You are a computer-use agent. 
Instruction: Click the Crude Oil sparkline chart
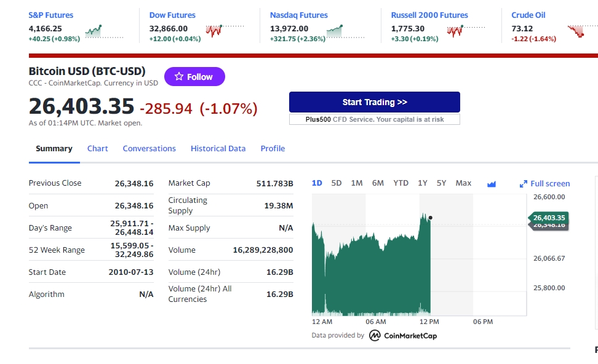click(x=583, y=31)
